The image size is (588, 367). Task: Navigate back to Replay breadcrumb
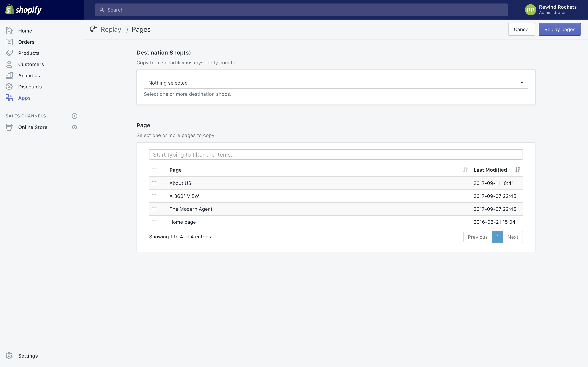click(x=111, y=29)
